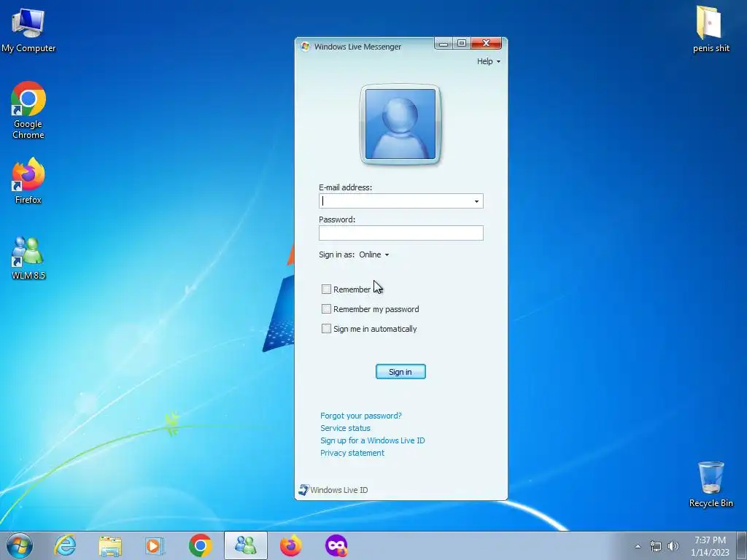The width and height of the screenshot is (747, 560).
Task: Click the purple masked icon in taskbar
Action: [x=336, y=545]
